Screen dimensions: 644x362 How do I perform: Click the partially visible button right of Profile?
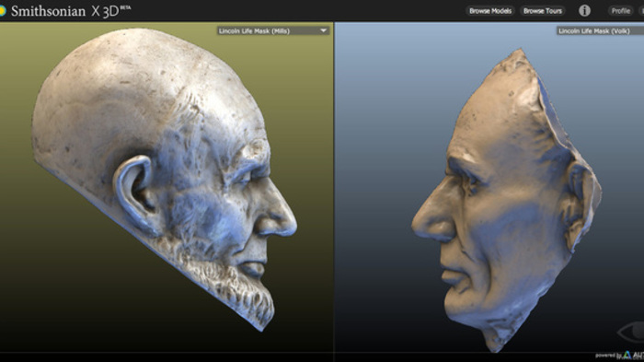[641, 11]
